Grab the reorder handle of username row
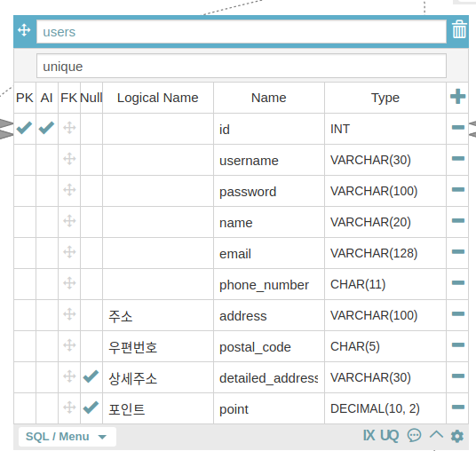The width and height of the screenshot is (476, 451). 69,159
